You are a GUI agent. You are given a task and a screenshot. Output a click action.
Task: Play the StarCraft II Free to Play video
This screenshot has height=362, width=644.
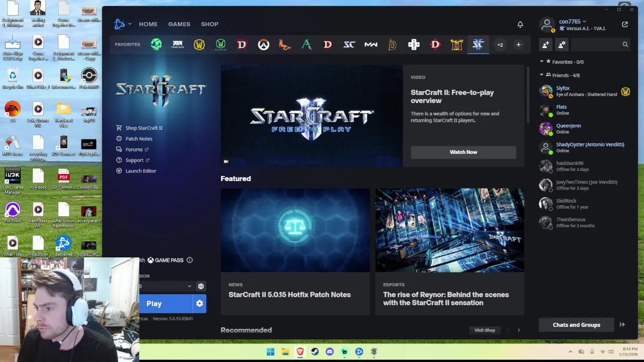311,116
